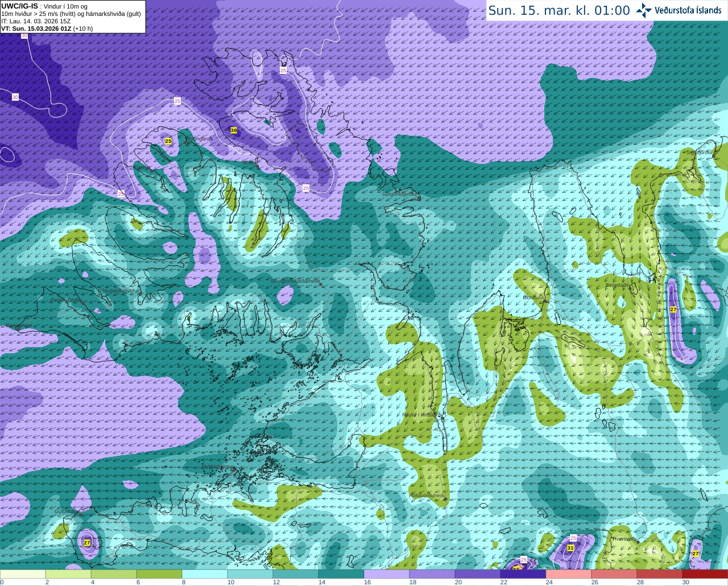
Task: Pick the 14–16 m/s dark teal legend swatch
Action: coord(341,573)
